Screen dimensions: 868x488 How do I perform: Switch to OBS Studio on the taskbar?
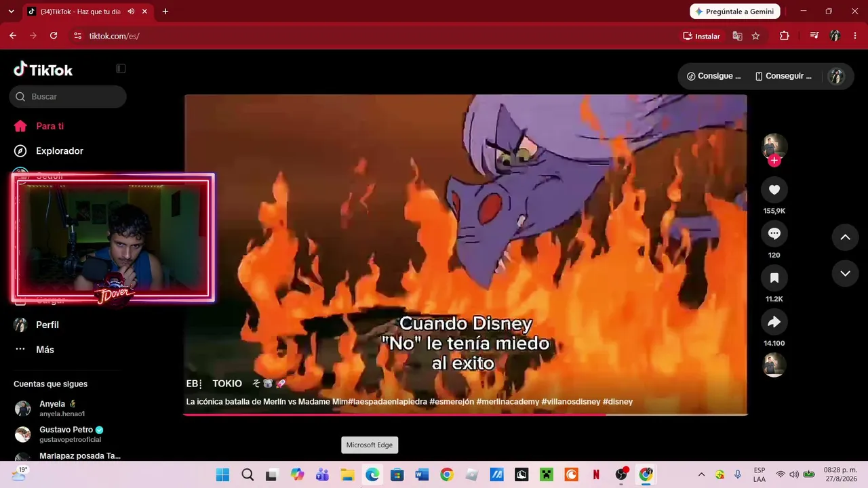coord(621,474)
